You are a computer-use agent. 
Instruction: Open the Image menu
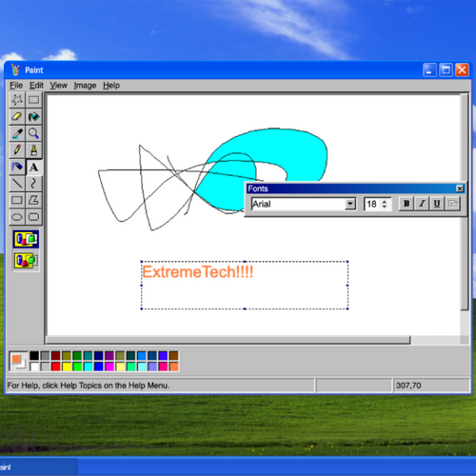85,86
